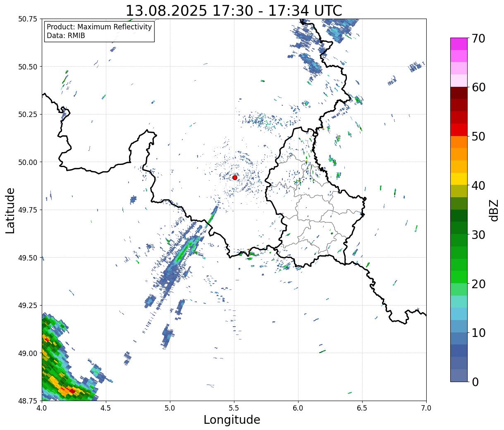This screenshot has height=430, width=504.
Task: Click the 48.75 latitude tick label
Action: 28,401
